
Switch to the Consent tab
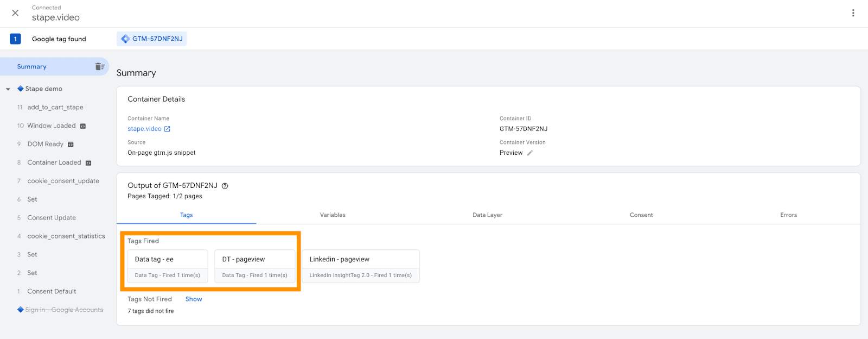[641, 215]
